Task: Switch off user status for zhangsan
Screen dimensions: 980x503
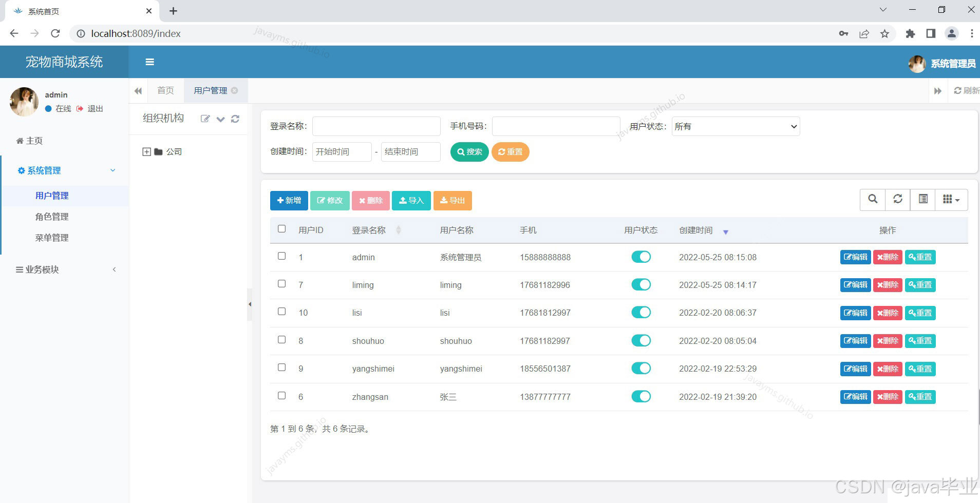Action: [641, 396]
